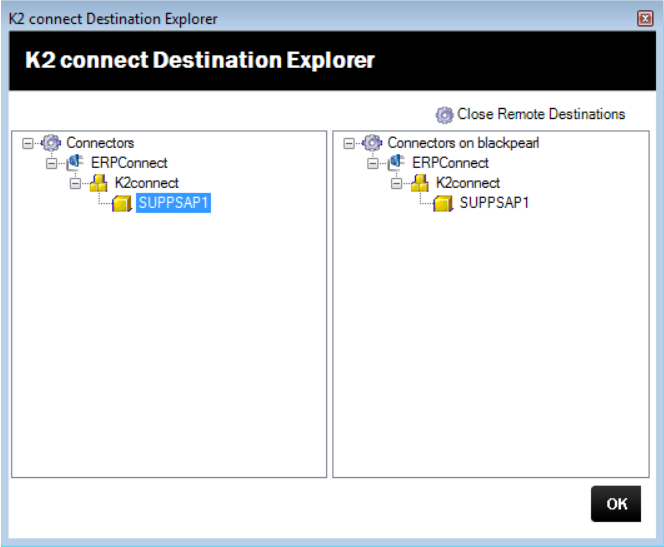The image size is (664, 547).
Task: Collapse the Connectors node in the left pane
Action: (x=28, y=144)
